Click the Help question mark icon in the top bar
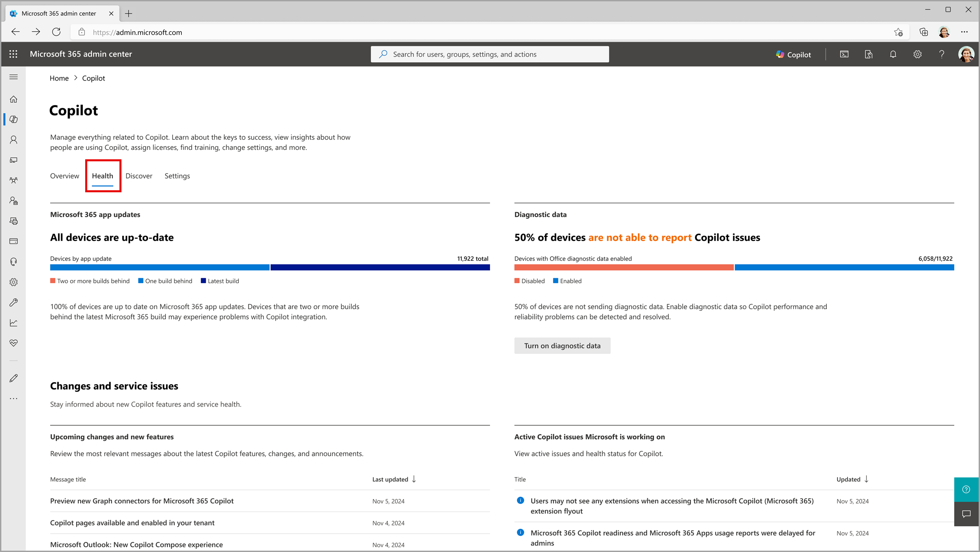Viewport: 980px width, 552px height. tap(941, 55)
